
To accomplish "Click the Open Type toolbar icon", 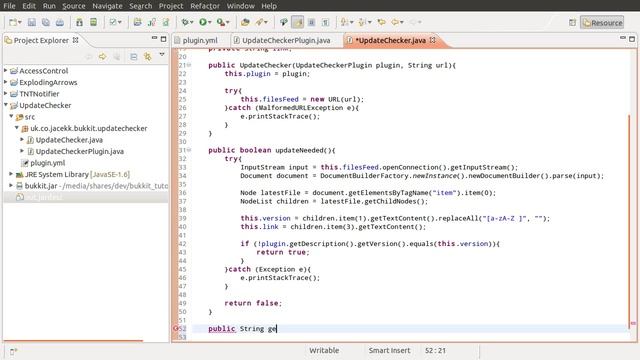I will (x=245, y=22).
